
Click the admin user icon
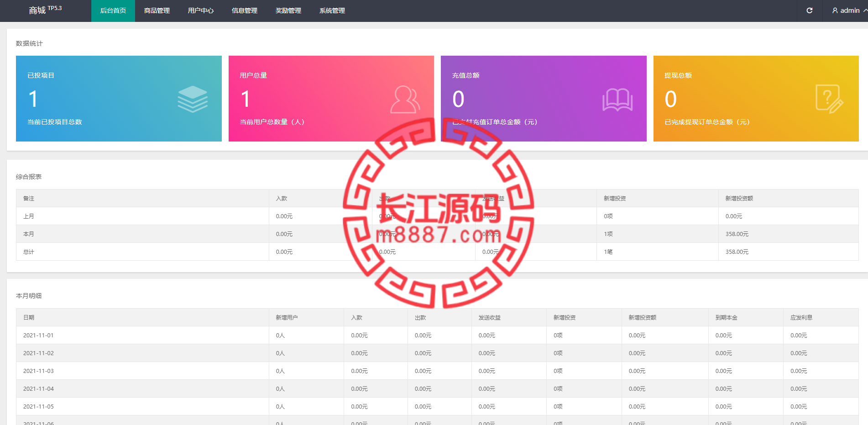[x=835, y=10]
